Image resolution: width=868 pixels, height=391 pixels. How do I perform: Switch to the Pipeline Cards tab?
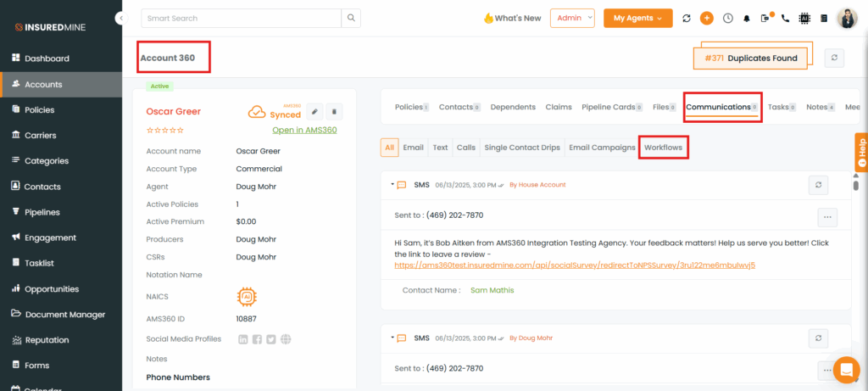pos(612,107)
